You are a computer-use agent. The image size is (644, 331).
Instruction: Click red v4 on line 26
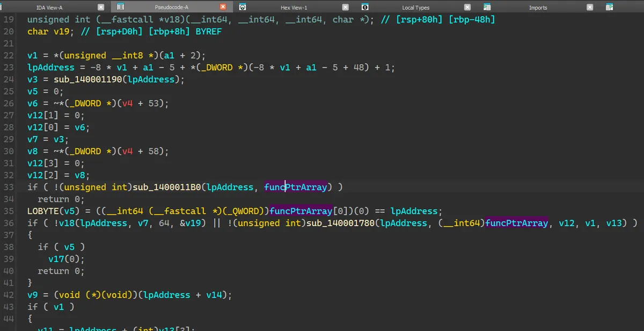[127, 103]
